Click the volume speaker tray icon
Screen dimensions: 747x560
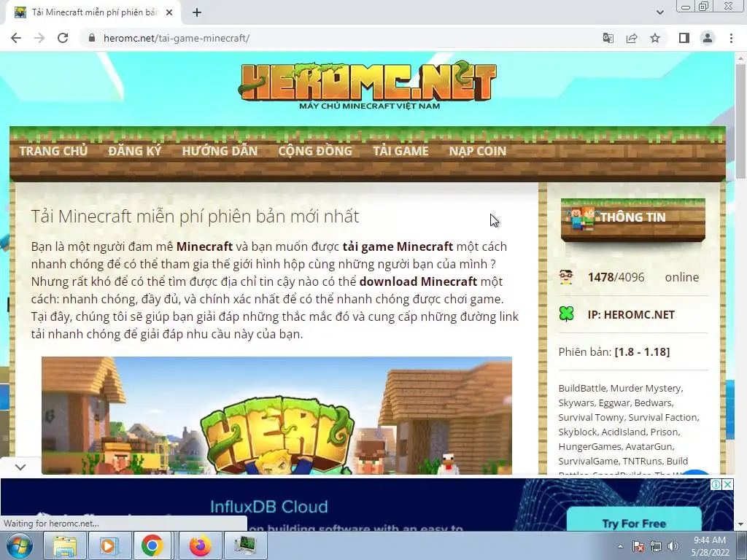point(673,546)
